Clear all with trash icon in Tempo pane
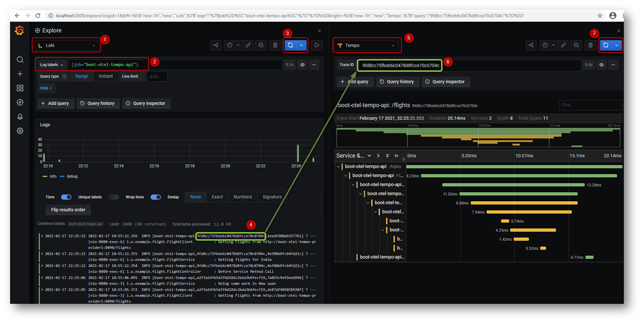This screenshot has width=644, height=324. [591, 45]
